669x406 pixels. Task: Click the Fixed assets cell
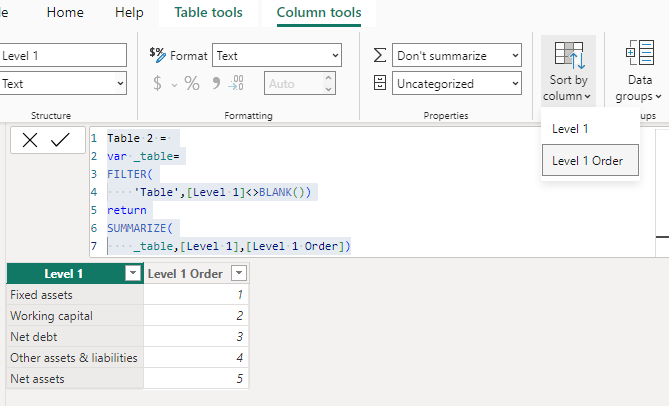75,294
